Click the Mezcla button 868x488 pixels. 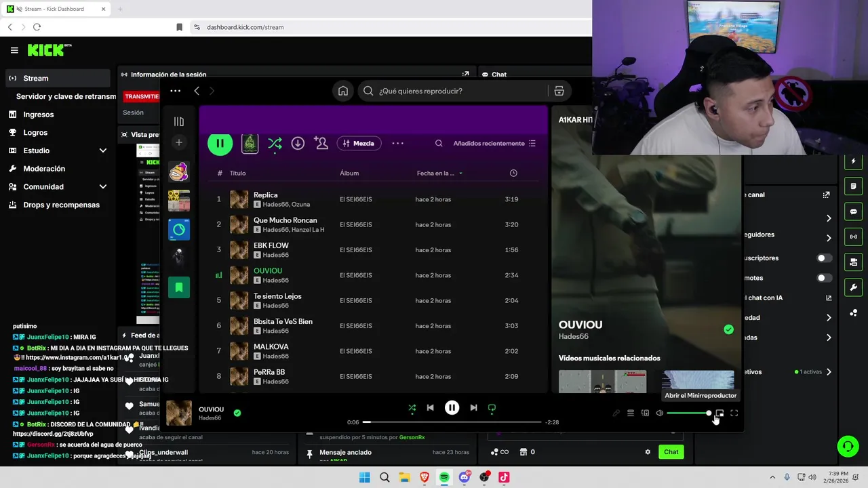359,143
